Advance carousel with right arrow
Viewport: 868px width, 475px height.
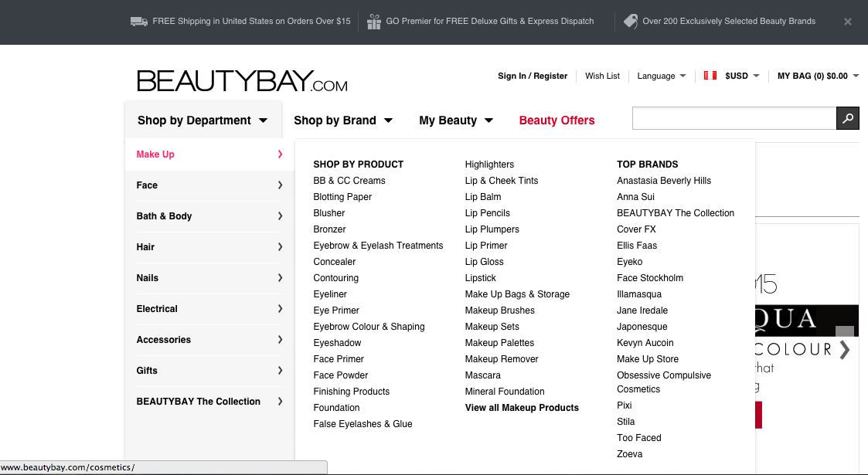tap(844, 349)
